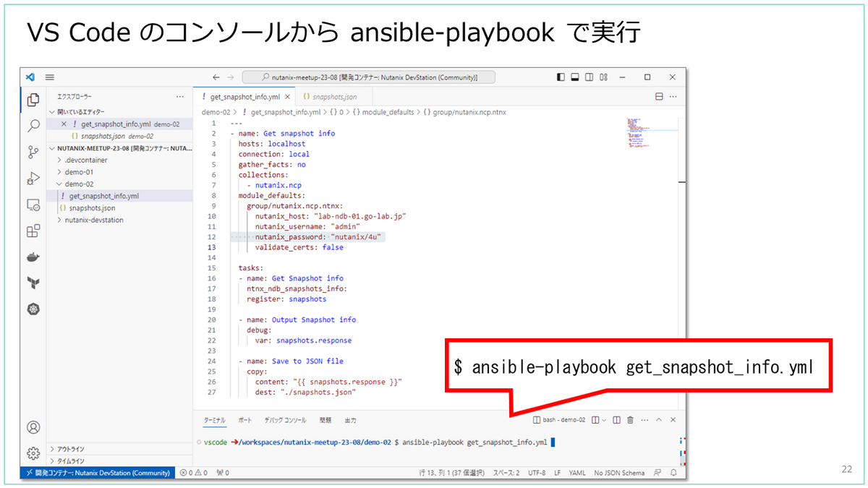
Task: Open the hamburger application menu
Action: pos(50,77)
